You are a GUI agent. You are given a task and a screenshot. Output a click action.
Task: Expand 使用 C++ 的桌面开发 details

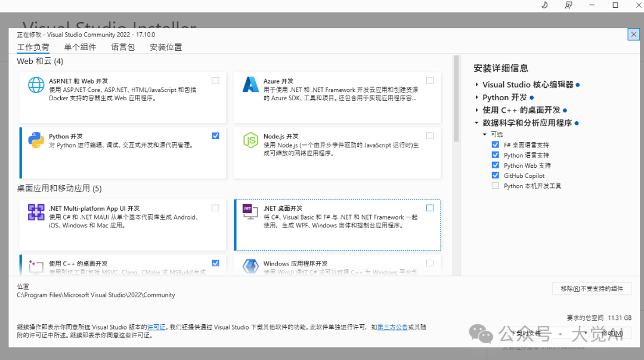click(476, 110)
